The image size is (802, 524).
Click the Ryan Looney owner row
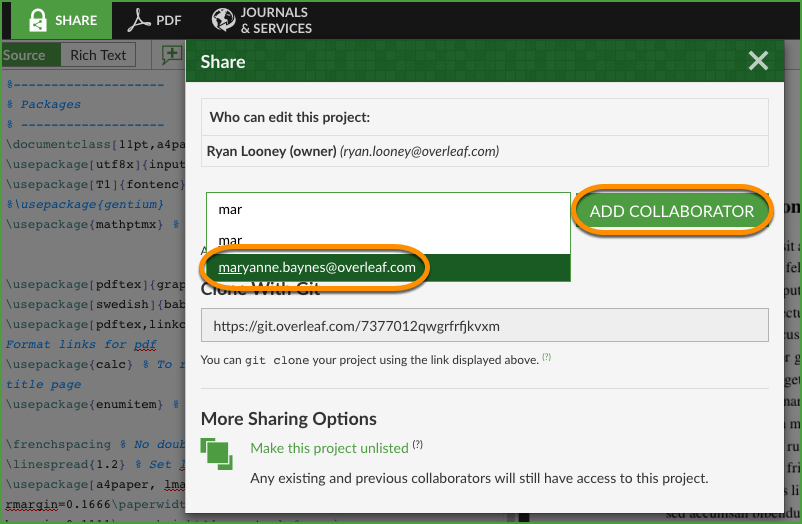[x=484, y=151]
